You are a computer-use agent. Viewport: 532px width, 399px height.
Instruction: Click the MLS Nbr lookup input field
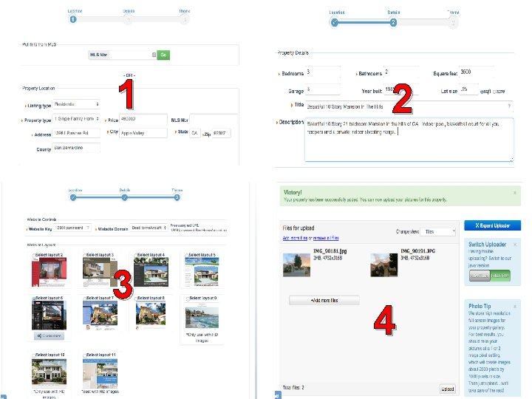132,55
